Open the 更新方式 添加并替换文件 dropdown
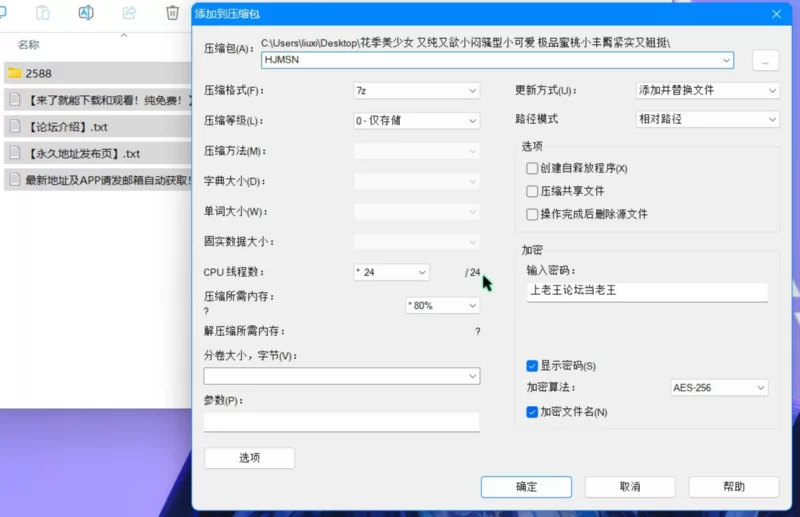The width and height of the screenshot is (800, 517). point(707,90)
